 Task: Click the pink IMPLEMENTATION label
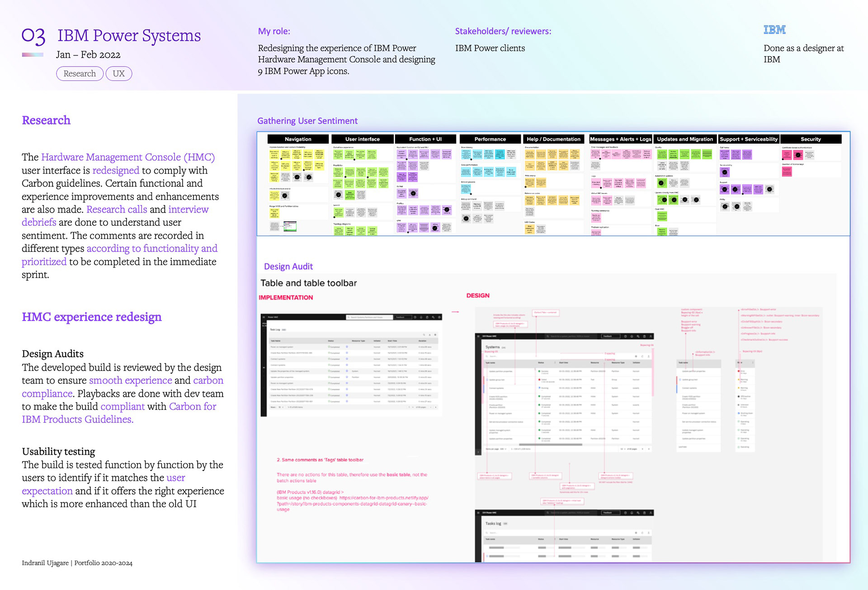tap(286, 297)
